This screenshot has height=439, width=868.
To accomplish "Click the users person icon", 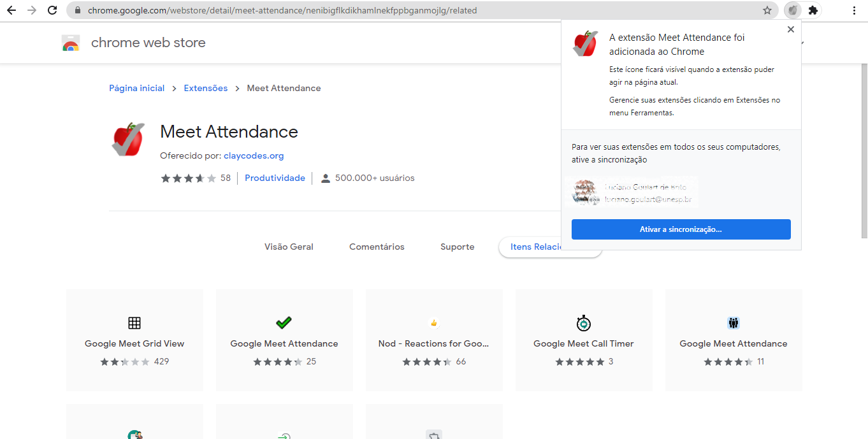I will (326, 178).
